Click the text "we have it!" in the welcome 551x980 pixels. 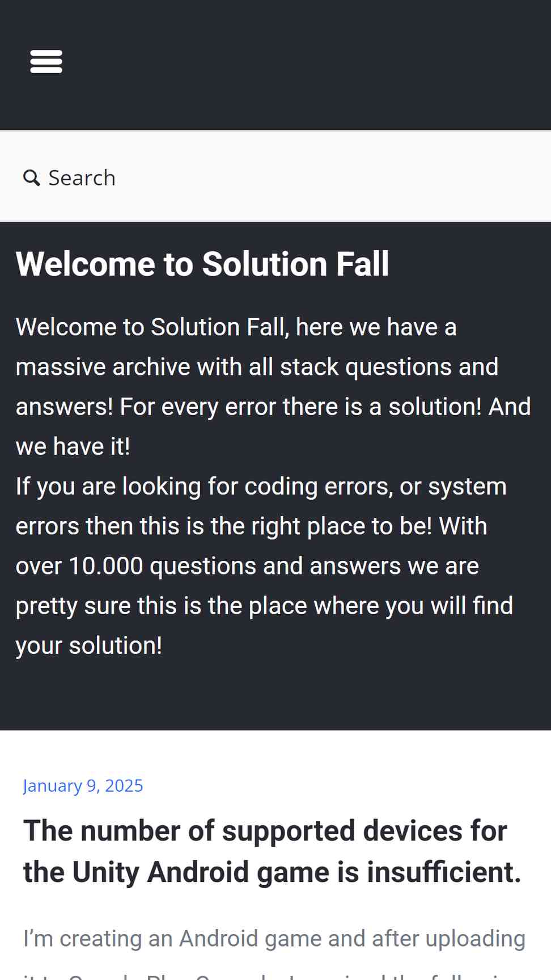click(73, 447)
